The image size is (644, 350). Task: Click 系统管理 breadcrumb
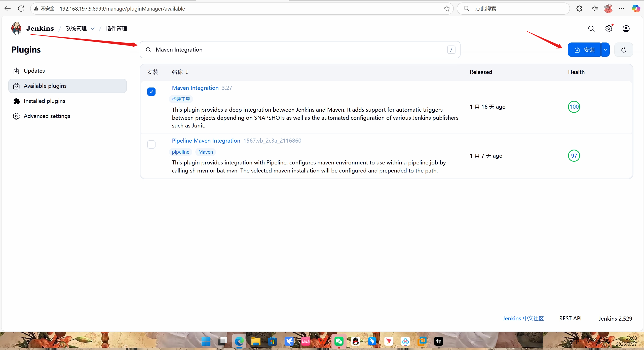[76, 29]
